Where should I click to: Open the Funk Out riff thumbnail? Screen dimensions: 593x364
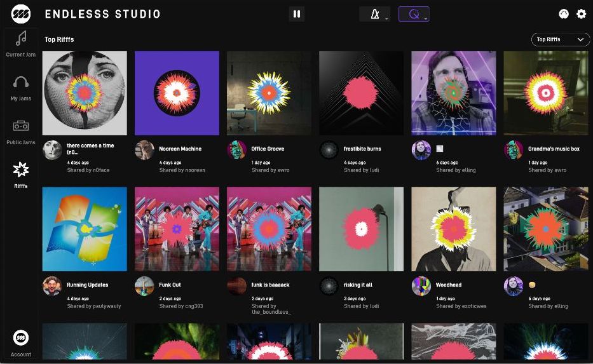(177, 229)
